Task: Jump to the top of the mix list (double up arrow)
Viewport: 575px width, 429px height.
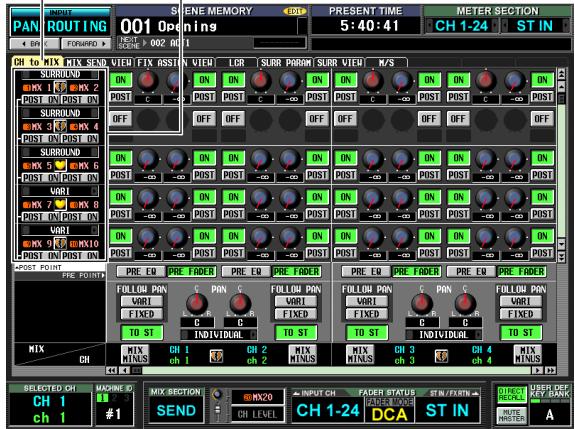Action: pos(561,75)
